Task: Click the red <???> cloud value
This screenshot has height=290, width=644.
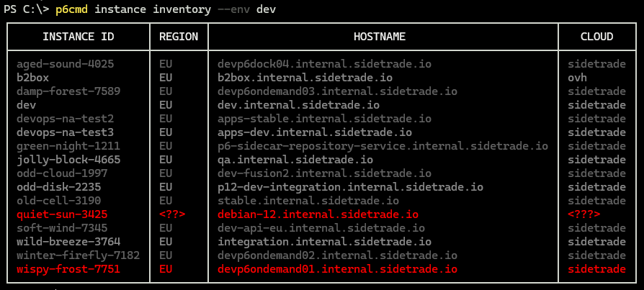Action: pos(584,214)
